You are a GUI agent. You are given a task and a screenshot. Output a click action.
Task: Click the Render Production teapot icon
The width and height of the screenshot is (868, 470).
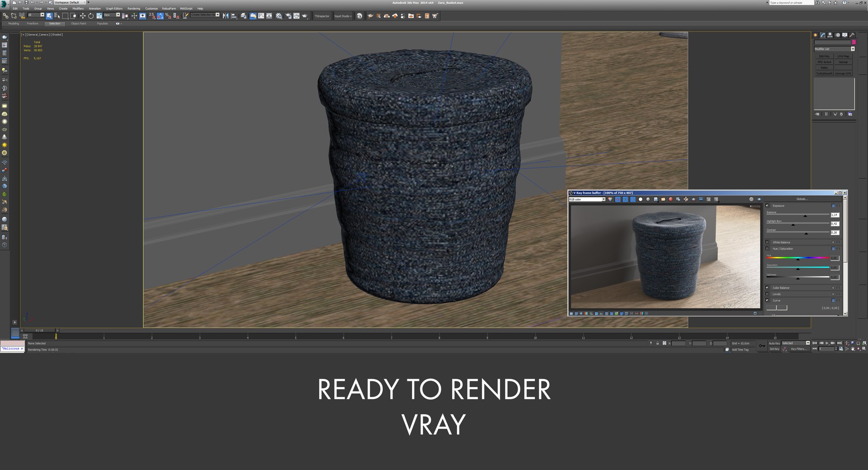[305, 16]
